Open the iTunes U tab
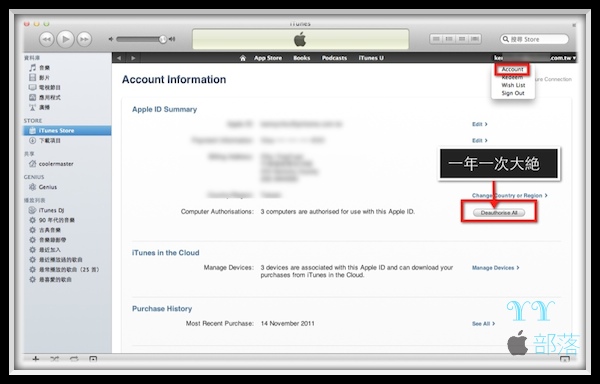Viewport: 600px width, 384px height. (x=371, y=58)
